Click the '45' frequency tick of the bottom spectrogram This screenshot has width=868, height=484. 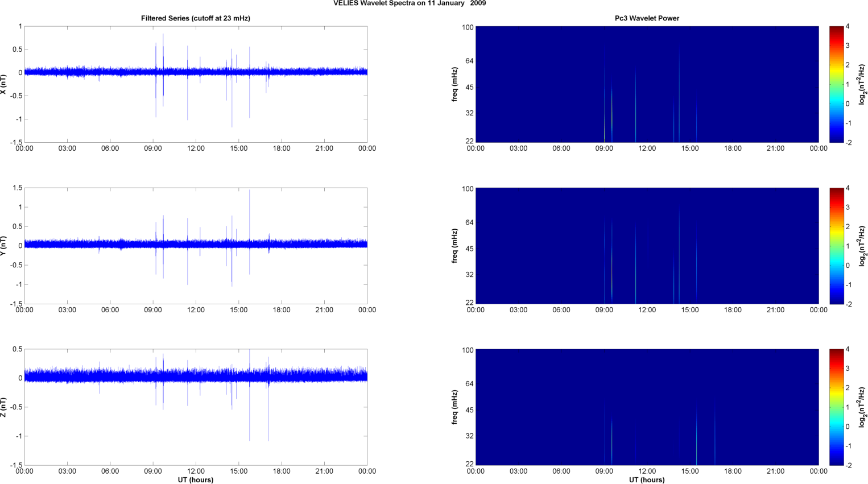coord(469,410)
